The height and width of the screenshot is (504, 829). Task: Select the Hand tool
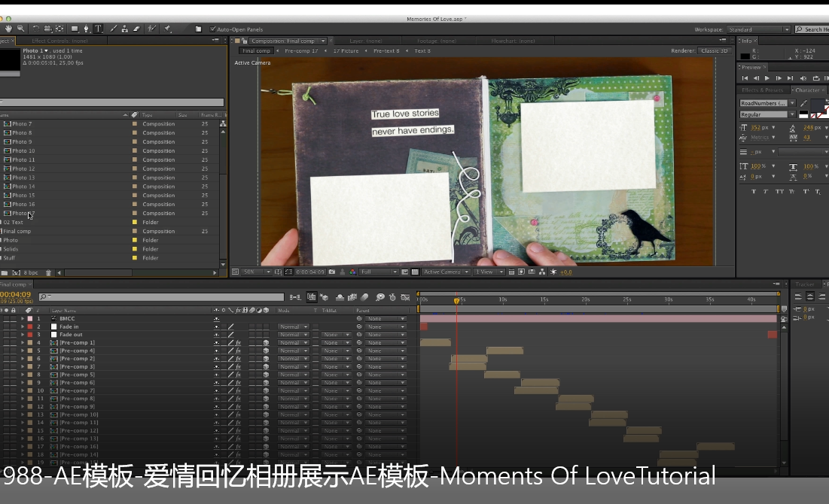click(8, 29)
